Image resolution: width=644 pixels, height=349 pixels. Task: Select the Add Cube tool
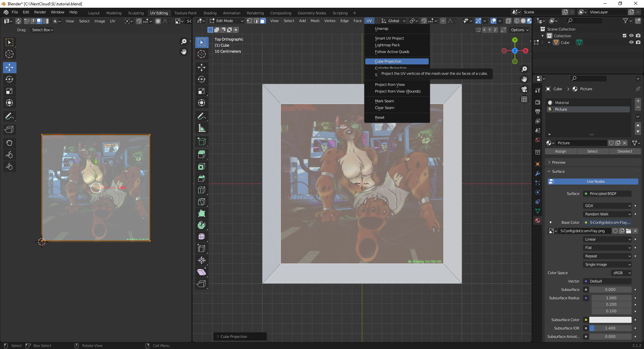(x=202, y=142)
